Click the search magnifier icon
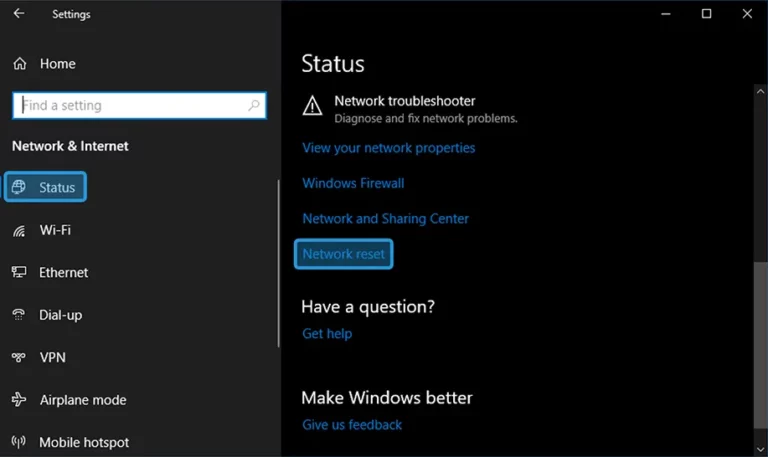The height and width of the screenshot is (457, 768). click(x=254, y=105)
